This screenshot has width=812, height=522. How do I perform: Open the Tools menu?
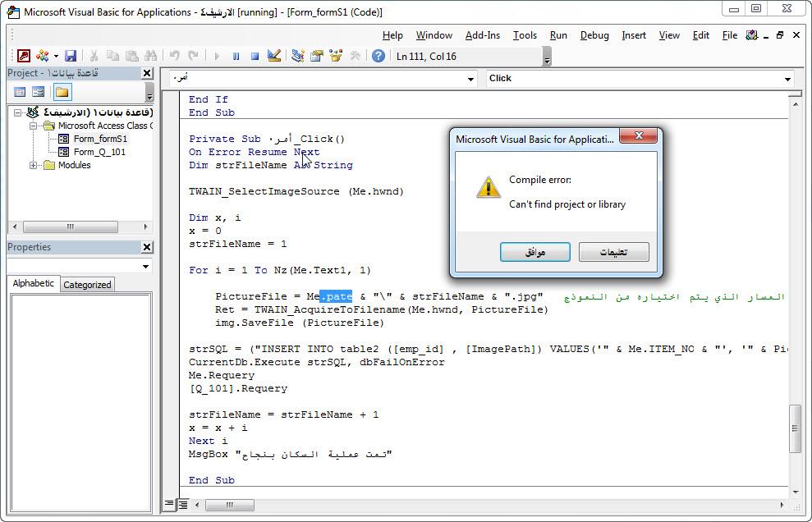click(x=525, y=35)
